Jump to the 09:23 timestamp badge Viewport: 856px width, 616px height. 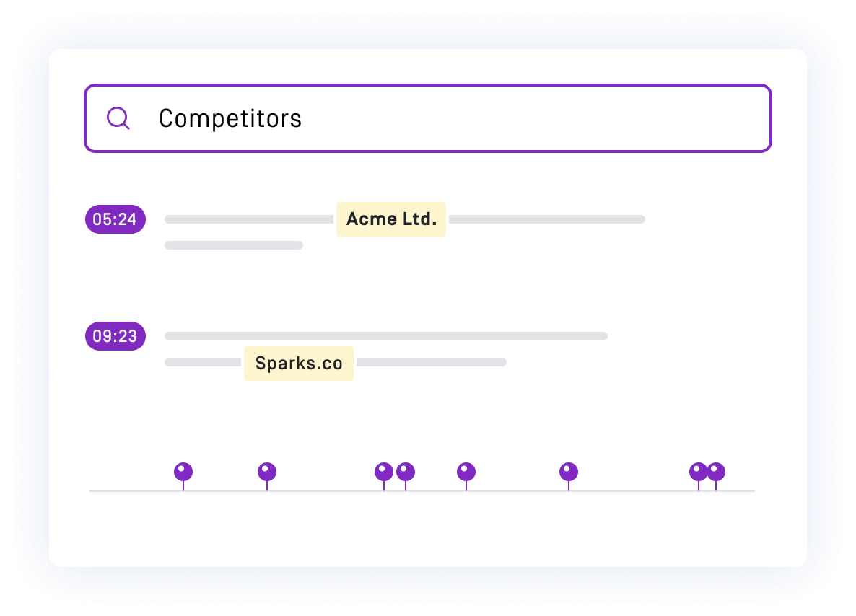tap(115, 336)
